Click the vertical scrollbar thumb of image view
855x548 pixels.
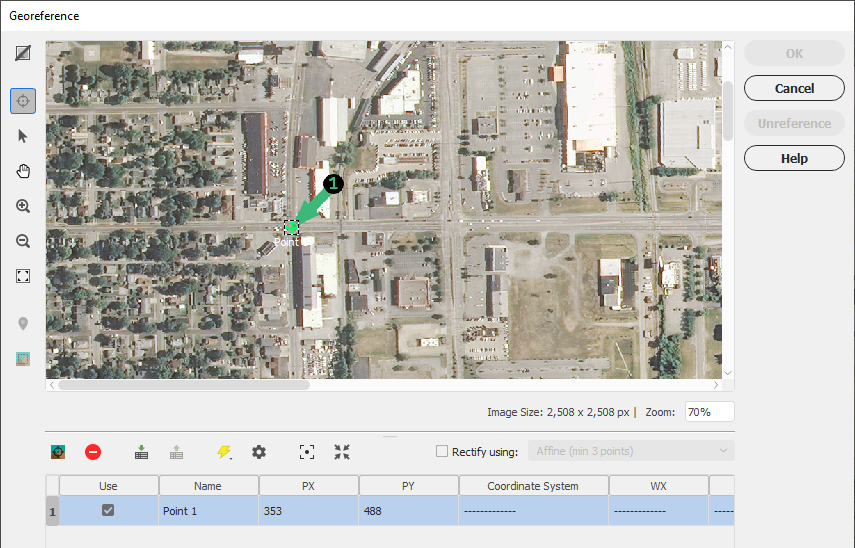[728, 111]
